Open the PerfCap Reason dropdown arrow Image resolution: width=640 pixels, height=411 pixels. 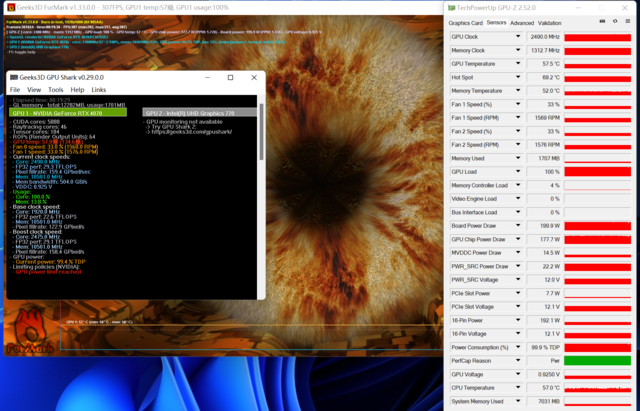[x=518, y=360]
